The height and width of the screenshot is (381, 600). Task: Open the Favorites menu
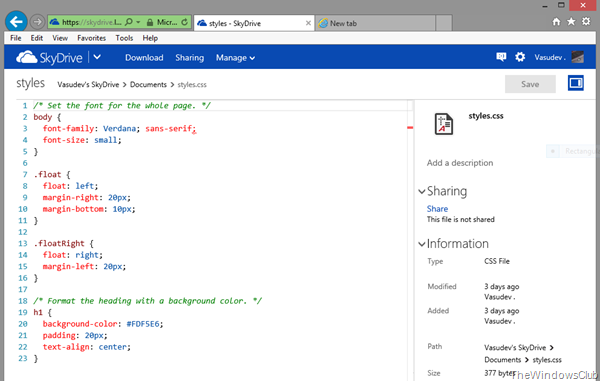pyautogui.click(x=91, y=38)
